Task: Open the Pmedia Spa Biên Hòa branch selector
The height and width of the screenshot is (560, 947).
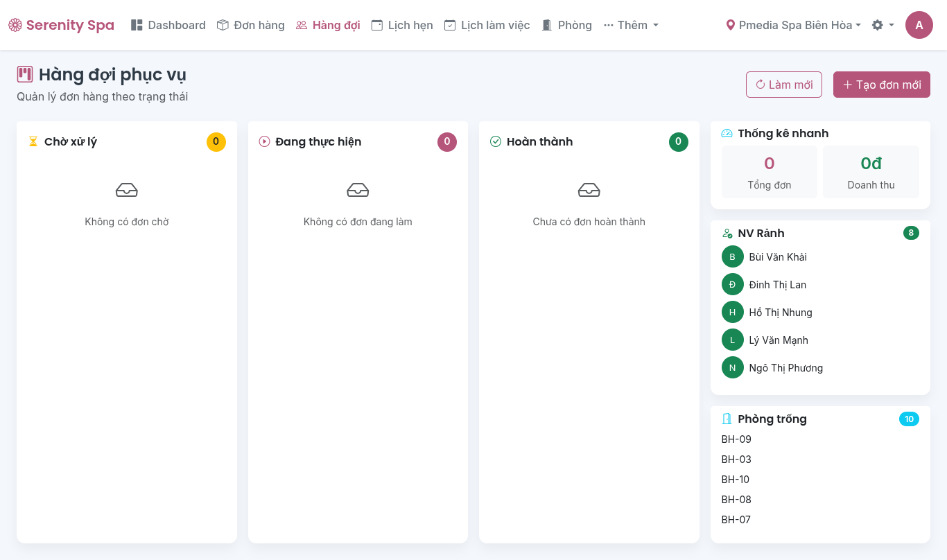Action: pos(793,25)
